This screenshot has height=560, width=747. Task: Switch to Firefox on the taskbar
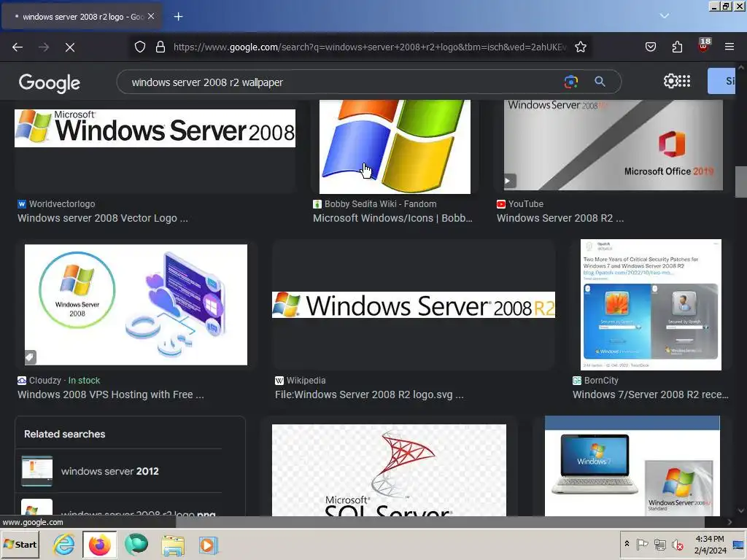(99, 545)
